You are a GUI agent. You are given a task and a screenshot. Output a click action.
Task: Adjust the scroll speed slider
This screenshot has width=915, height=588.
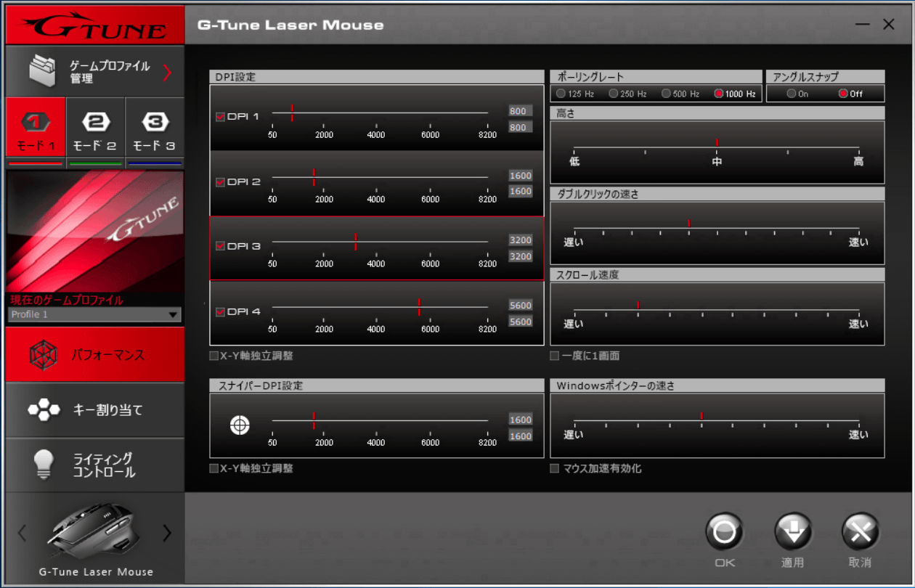click(x=716, y=310)
